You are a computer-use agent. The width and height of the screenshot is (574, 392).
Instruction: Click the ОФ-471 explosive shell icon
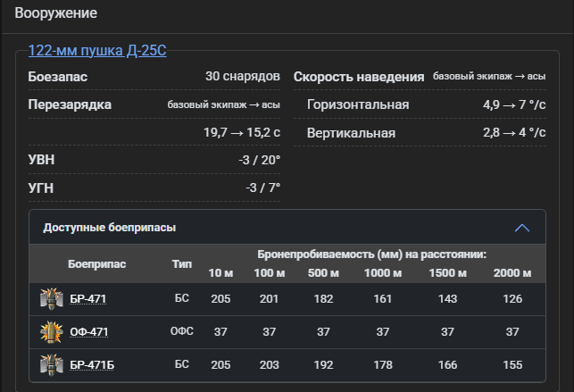click(x=52, y=331)
